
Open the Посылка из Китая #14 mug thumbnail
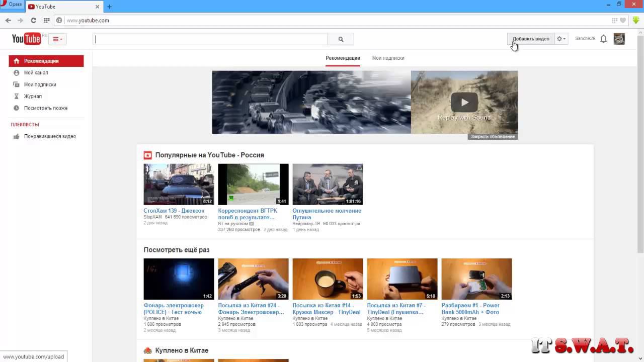pos(328,279)
